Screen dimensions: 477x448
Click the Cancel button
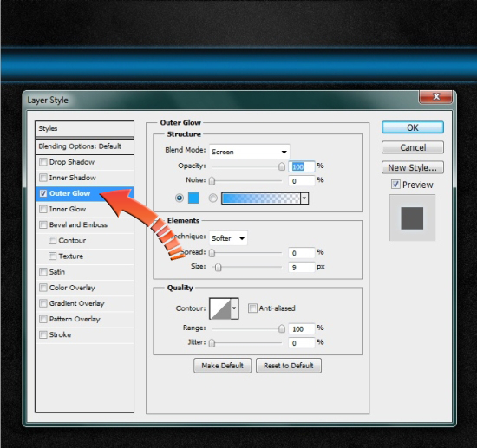click(413, 147)
